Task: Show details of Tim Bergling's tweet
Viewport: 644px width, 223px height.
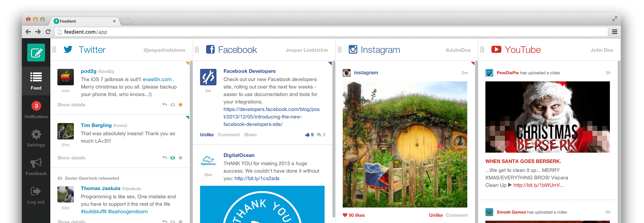Action: [x=71, y=158]
